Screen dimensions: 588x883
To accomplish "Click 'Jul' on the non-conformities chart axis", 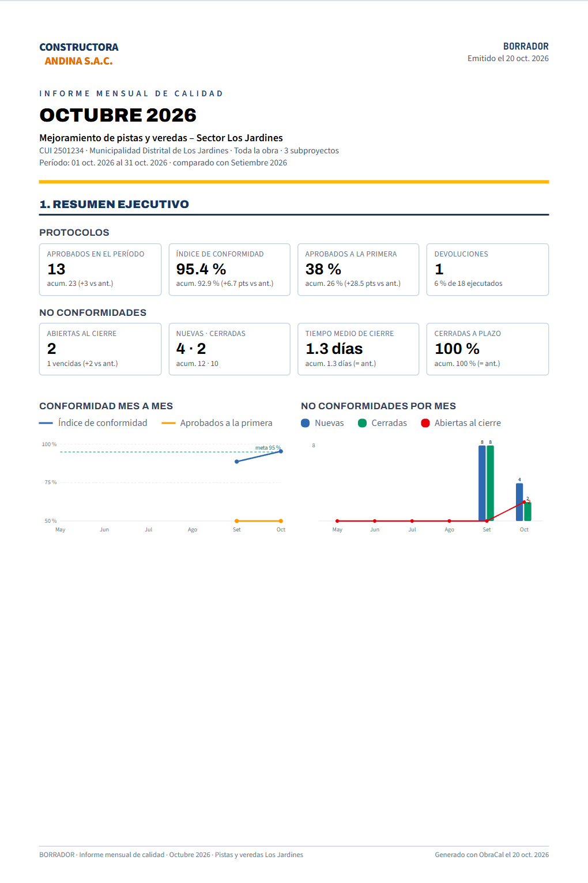I will tap(412, 530).
